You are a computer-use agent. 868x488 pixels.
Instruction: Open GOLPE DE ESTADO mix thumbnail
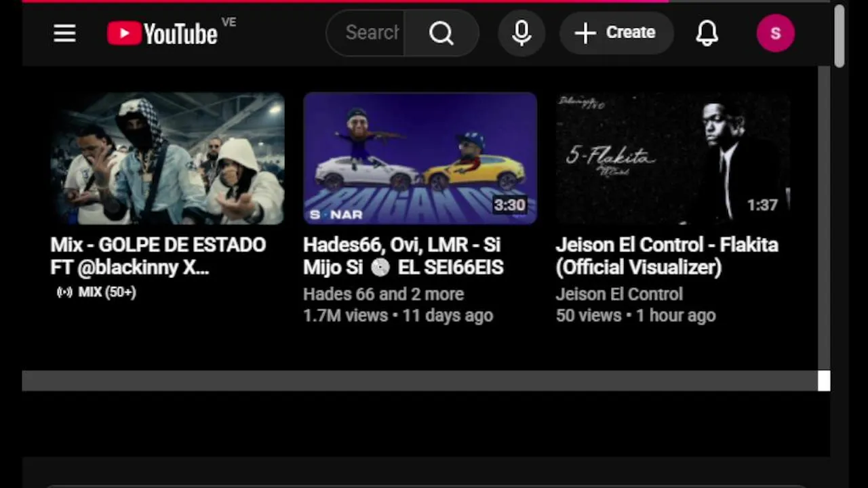[x=167, y=158]
